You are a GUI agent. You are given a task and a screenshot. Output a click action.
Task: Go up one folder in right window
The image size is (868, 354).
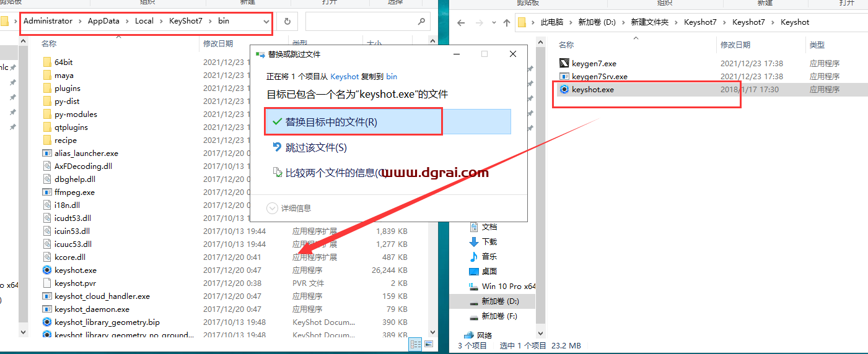(506, 22)
